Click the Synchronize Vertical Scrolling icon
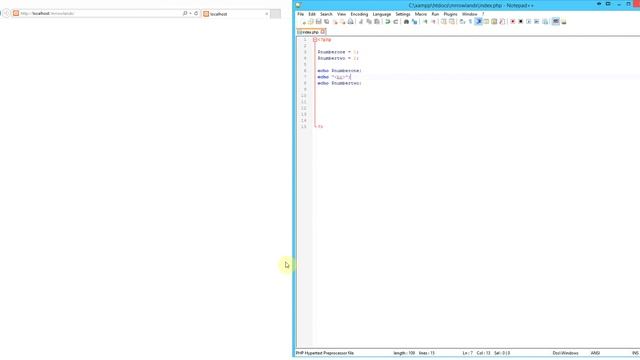This screenshot has height=360, width=640. pyautogui.click(x=444, y=22)
